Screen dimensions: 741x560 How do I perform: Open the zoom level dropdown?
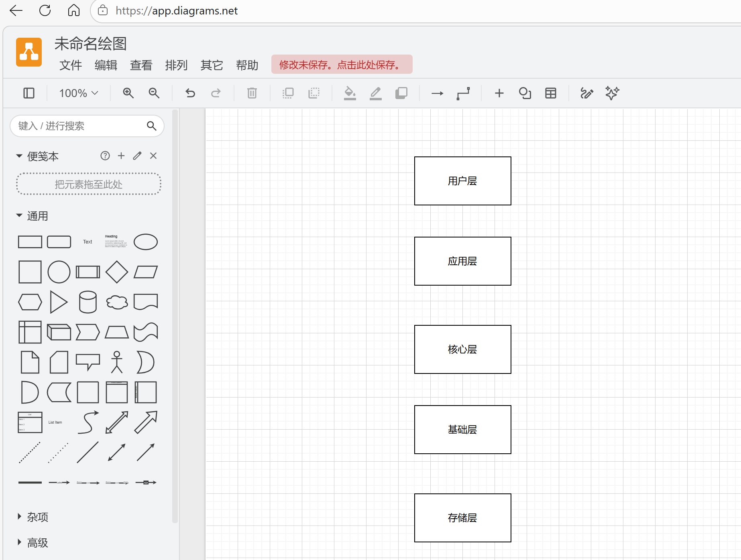tap(77, 93)
